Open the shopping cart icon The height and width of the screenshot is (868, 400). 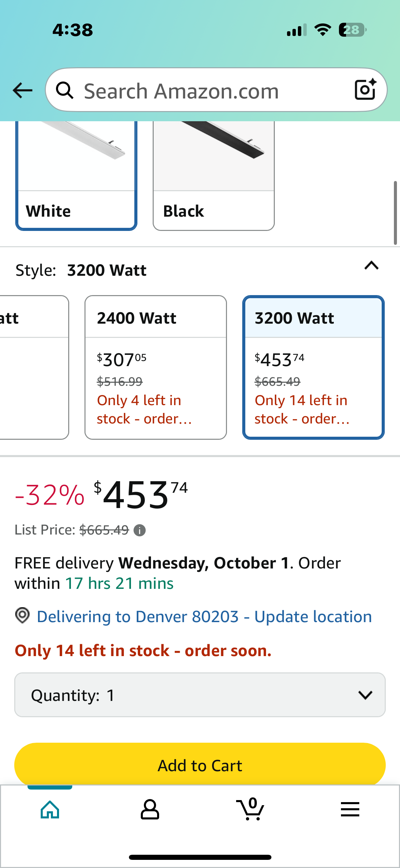click(x=250, y=810)
